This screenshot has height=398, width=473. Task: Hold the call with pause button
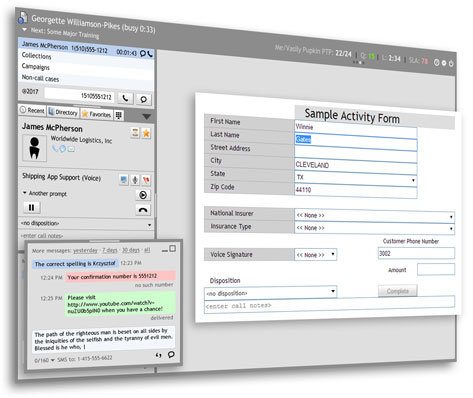point(32,207)
